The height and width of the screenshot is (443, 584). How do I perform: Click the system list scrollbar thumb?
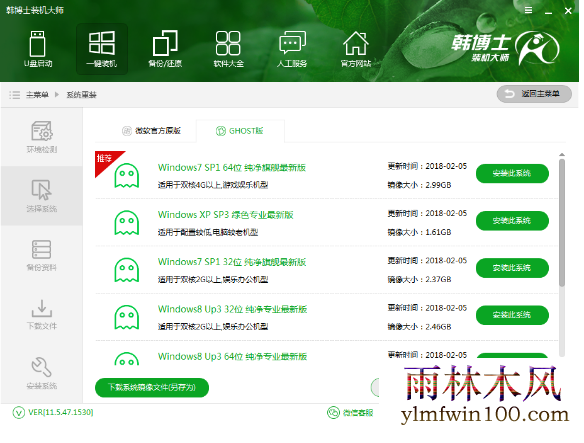click(x=562, y=223)
